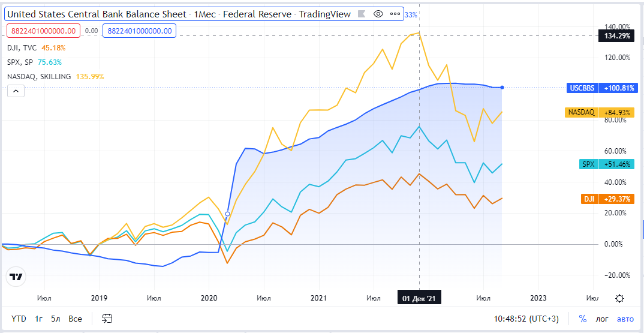The image size is (644, 333).
Task: Toggle logarithmic scale "лог"
Action: pos(601,319)
